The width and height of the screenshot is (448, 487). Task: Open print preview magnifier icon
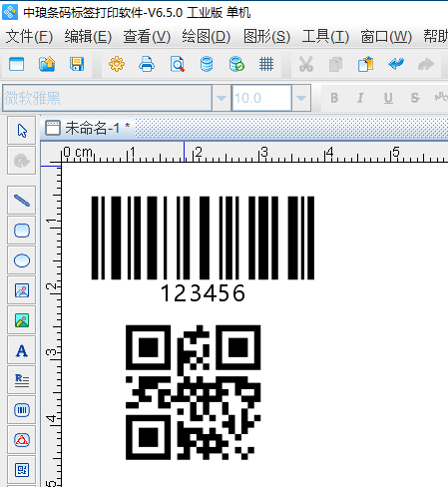[x=178, y=64]
